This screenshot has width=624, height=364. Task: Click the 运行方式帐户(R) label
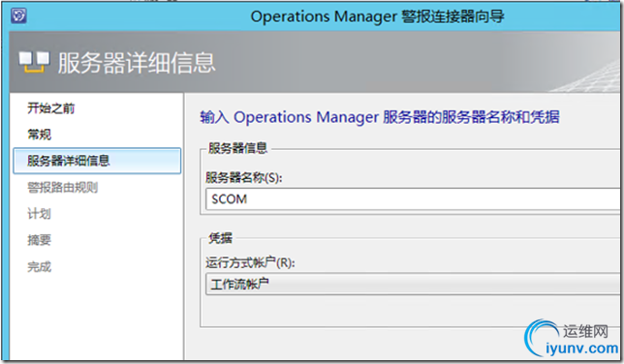250,262
